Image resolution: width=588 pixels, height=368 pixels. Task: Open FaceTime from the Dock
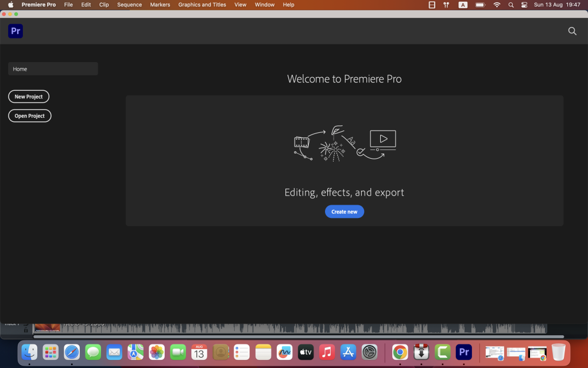pyautogui.click(x=178, y=352)
